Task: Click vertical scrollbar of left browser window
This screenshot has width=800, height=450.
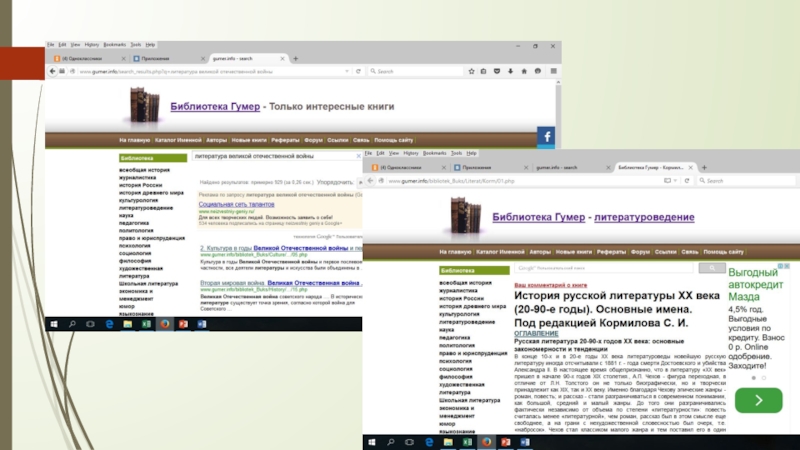Action: click(558, 112)
